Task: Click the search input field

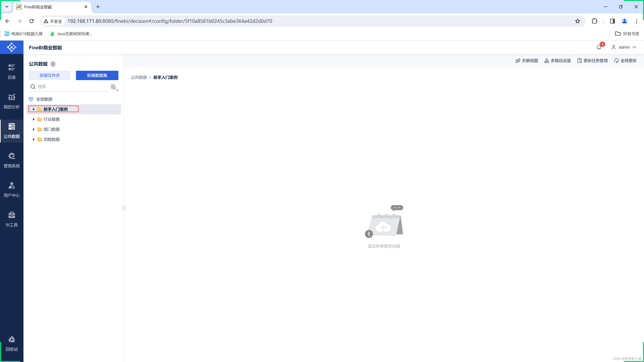Action: [x=71, y=87]
